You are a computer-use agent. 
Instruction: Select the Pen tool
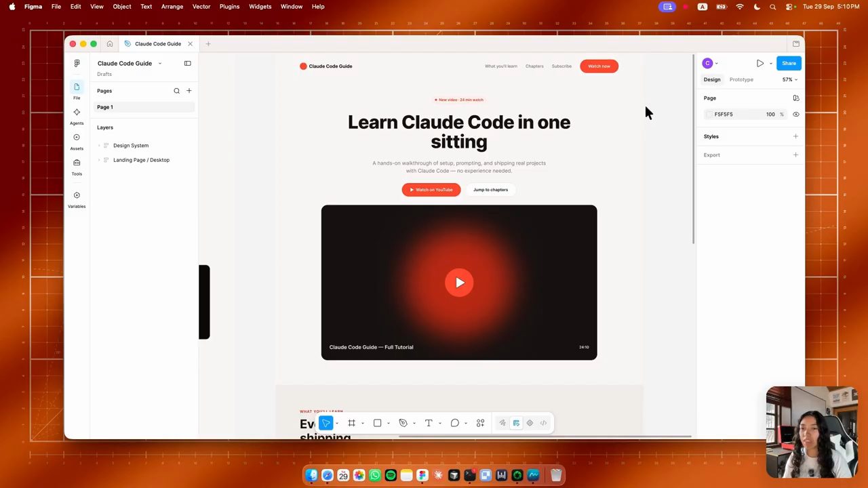(x=403, y=423)
